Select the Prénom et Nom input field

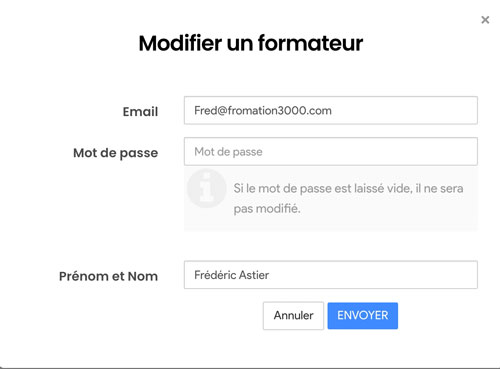tap(331, 275)
